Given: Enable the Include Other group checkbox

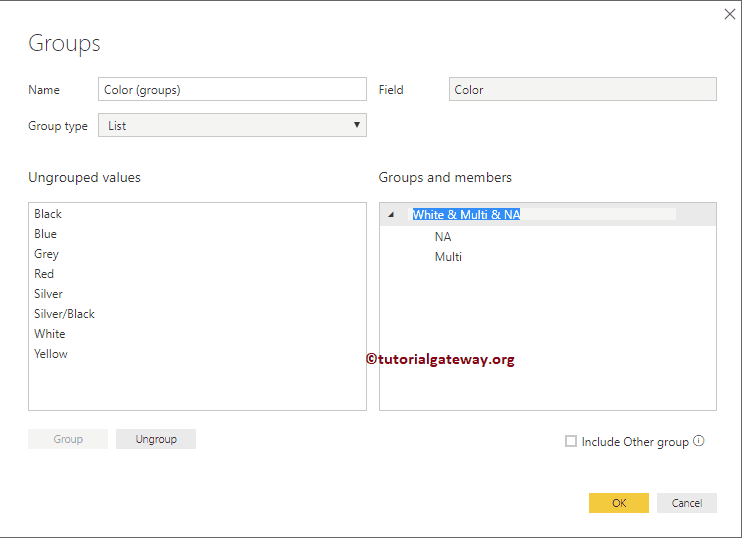Looking at the screenshot, I should [571, 441].
